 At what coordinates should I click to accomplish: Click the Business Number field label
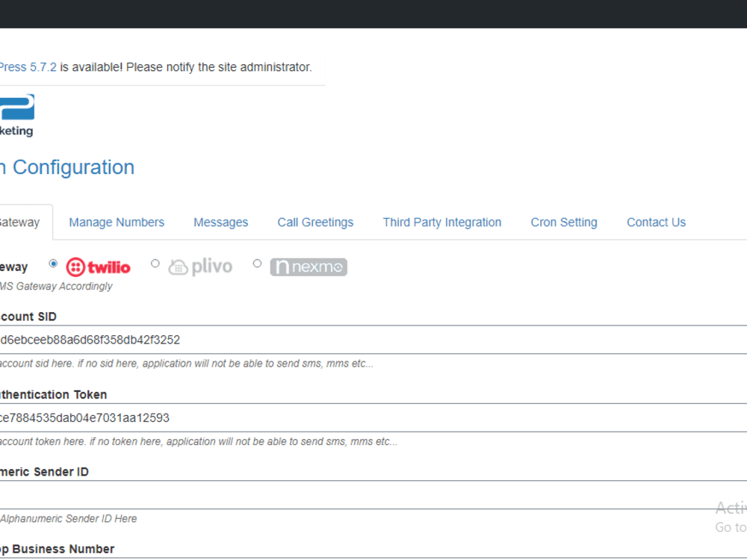pyautogui.click(x=58, y=549)
